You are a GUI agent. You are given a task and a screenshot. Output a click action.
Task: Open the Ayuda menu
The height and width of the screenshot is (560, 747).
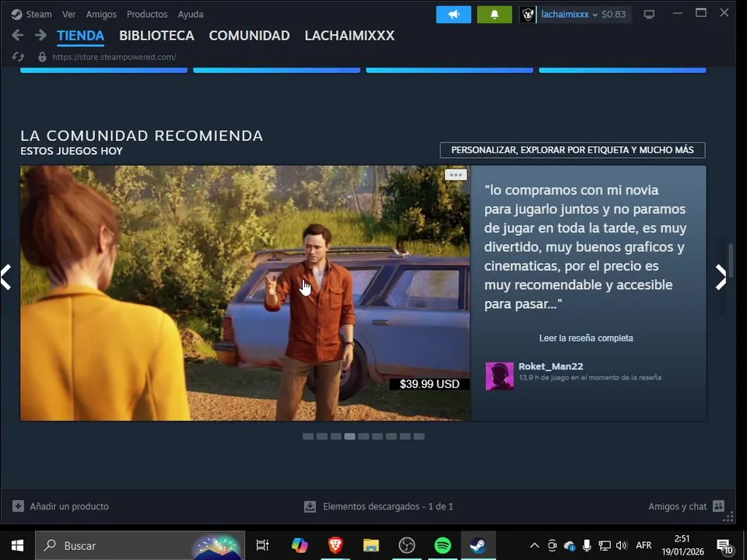pyautogui.click(x=191, y=14)
